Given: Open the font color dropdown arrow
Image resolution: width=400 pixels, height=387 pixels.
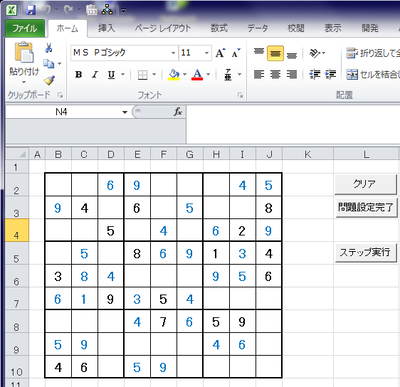Looking at the screenshot, I should tap(208, 75).
